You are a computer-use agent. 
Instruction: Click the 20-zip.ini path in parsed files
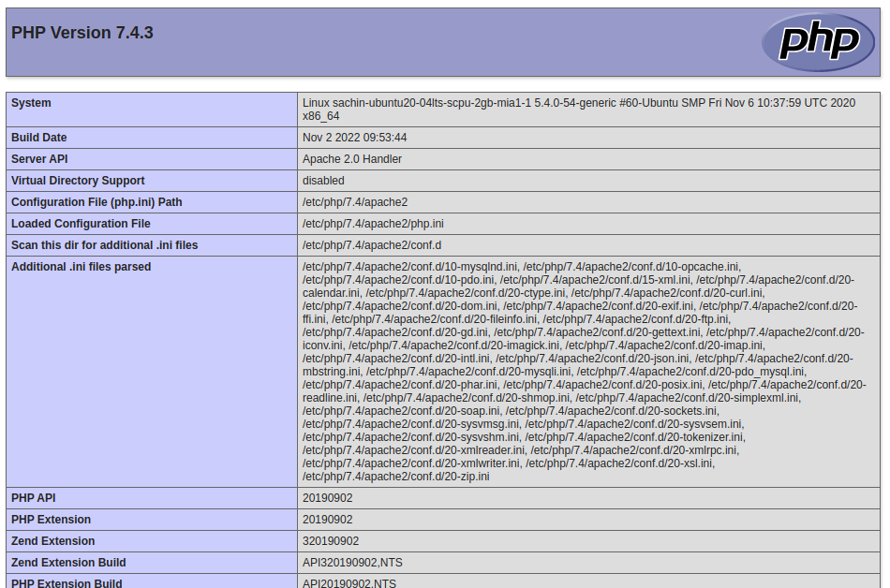pos(395,477)
